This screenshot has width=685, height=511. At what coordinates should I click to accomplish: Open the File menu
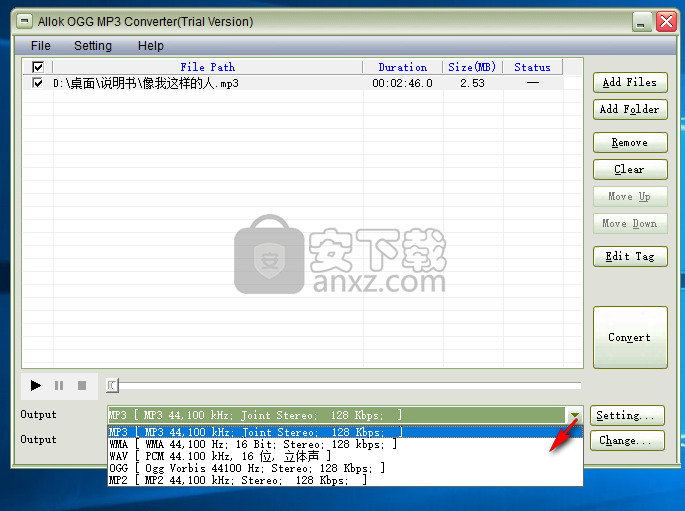coord(41,46)
